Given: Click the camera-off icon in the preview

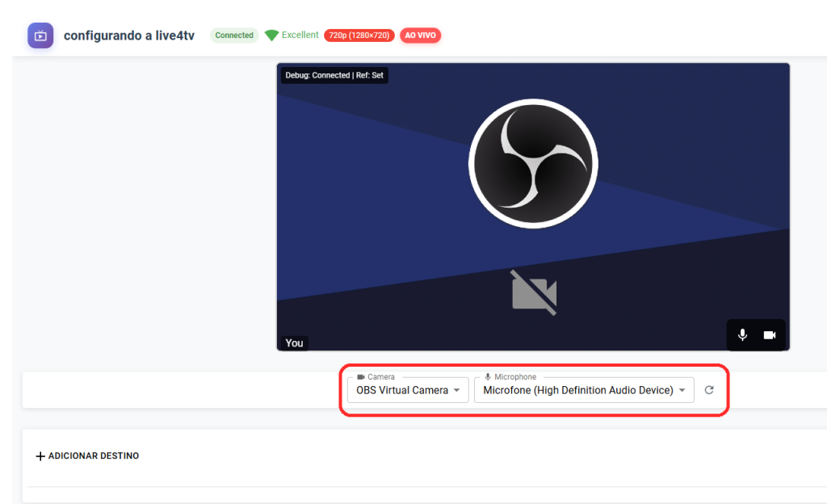Looking at the screenshot, I should click(x=535, y=293).
